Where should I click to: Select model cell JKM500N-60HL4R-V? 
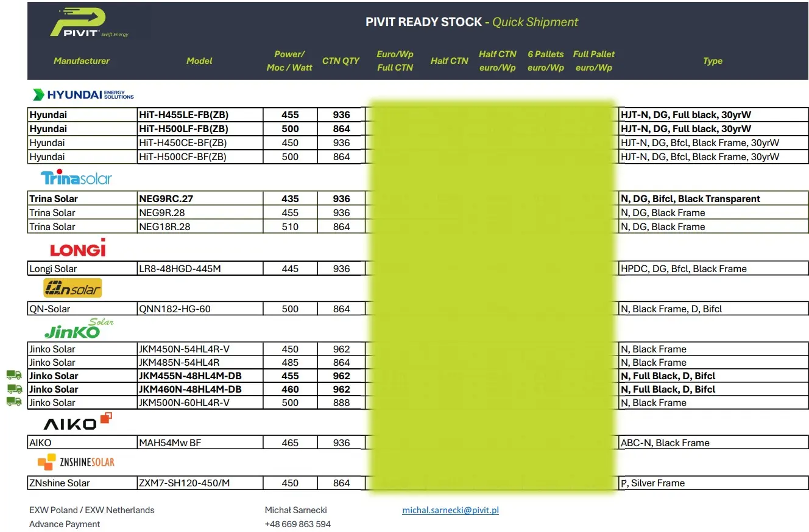200,402
